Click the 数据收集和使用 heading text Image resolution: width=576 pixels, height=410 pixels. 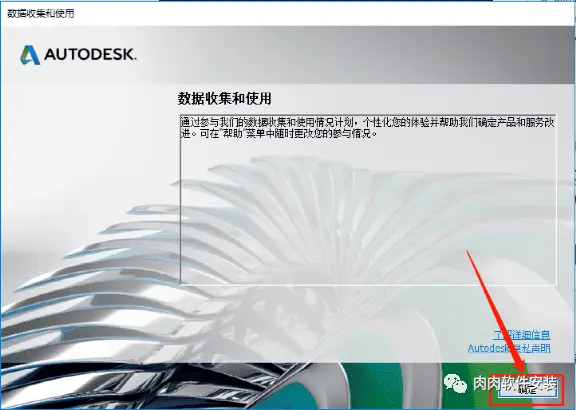click(x=224, y=98)
